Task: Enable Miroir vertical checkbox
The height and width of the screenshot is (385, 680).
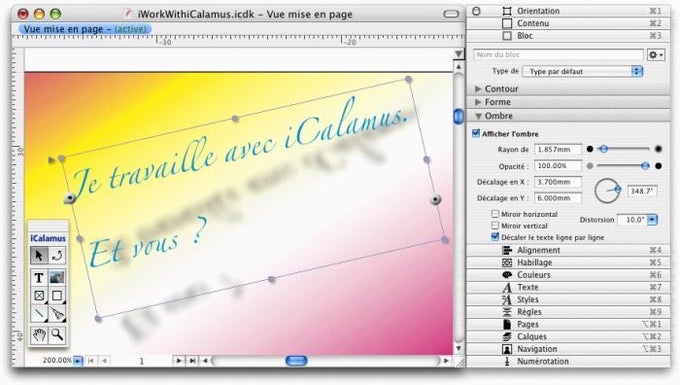Action: click(495, 225)
